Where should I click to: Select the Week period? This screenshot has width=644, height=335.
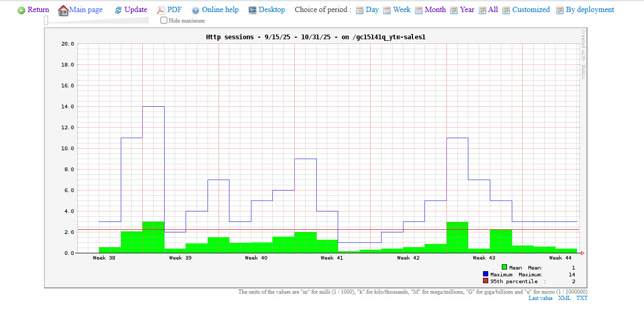pyautogui.click(x=401, y=10)
